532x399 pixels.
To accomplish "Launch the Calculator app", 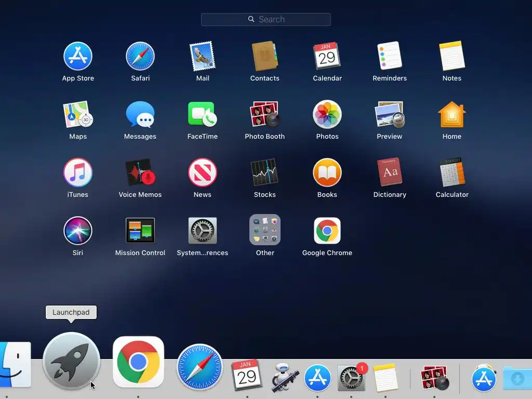I will click(x=452, y=172).
